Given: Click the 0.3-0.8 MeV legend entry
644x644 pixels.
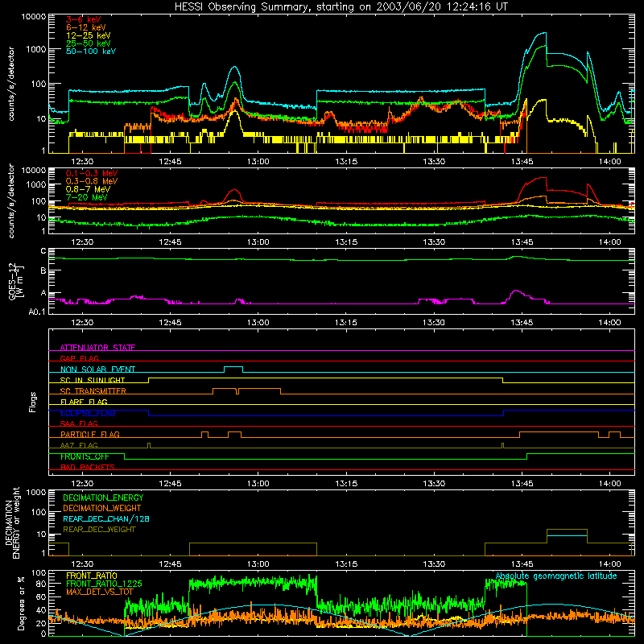Looking at the screenshot, I should (x=92, y=181).
